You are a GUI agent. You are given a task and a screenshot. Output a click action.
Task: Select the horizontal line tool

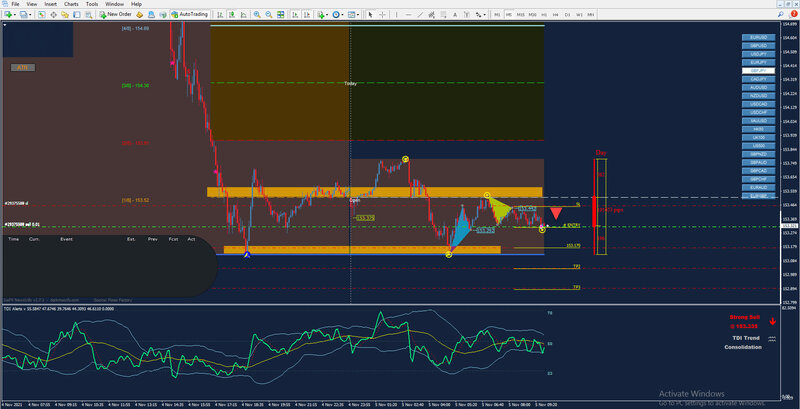pyautogui.click(x=409, y=14)
